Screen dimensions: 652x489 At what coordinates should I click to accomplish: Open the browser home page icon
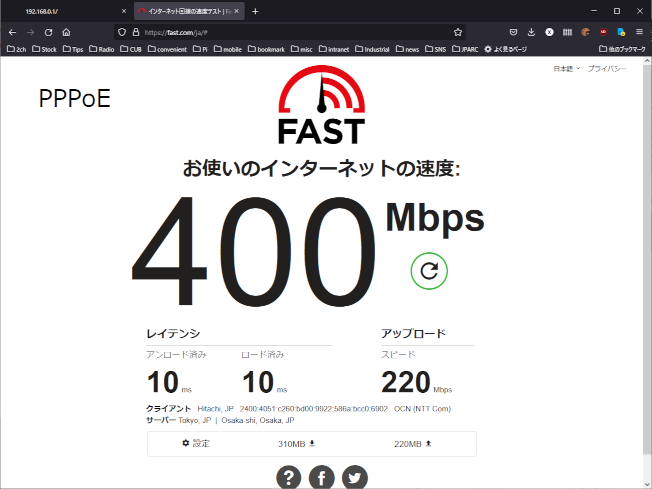pyautogui.click(x=67, y=32)
